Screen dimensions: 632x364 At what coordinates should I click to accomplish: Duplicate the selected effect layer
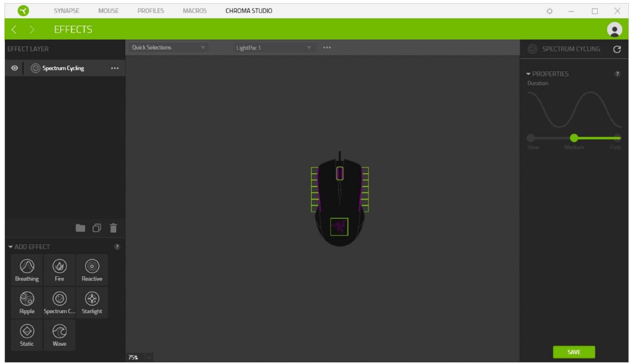[97, 228]
